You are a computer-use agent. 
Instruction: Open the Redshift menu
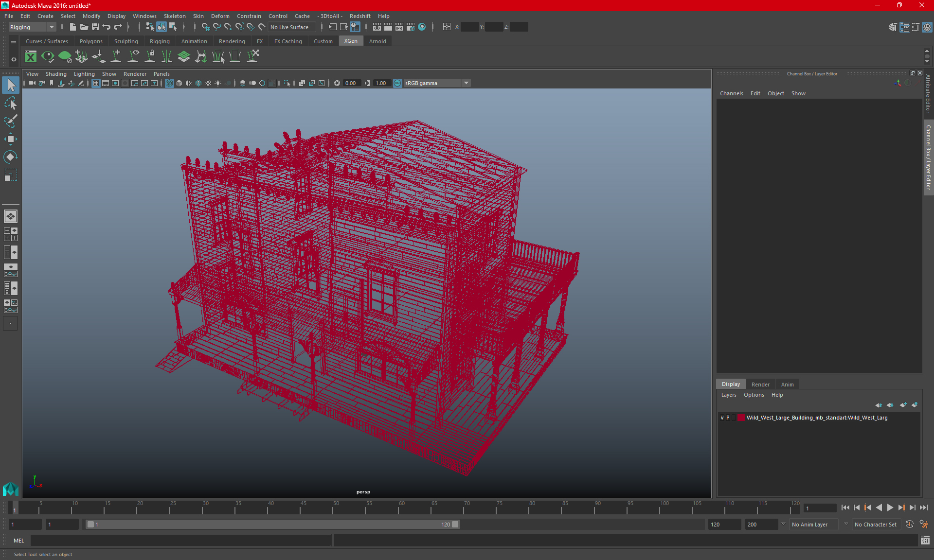360,16
